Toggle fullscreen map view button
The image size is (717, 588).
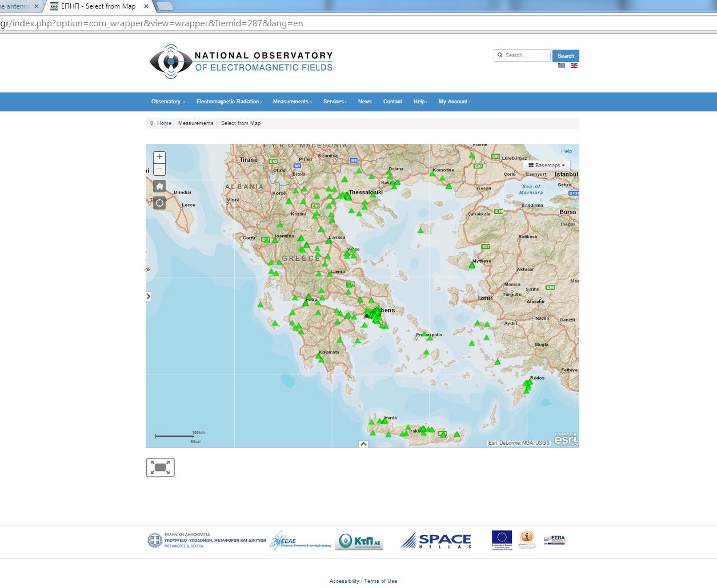[161, 468]
